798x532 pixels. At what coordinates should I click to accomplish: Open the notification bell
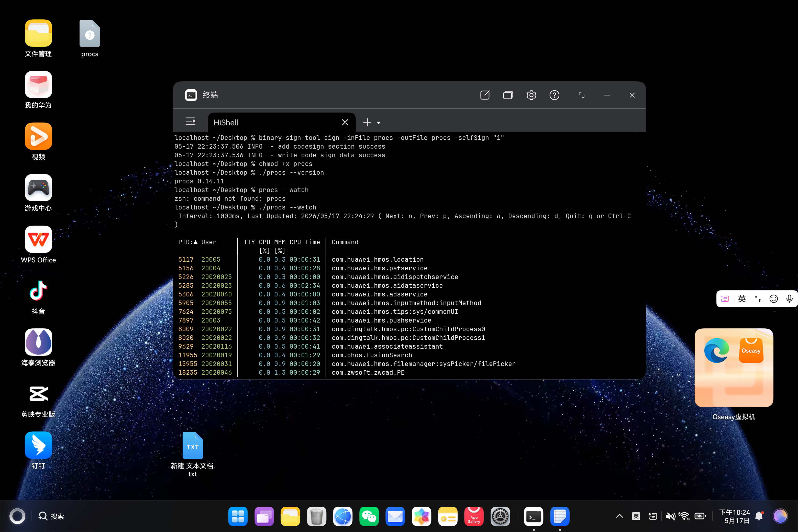(x=759, y=516)
